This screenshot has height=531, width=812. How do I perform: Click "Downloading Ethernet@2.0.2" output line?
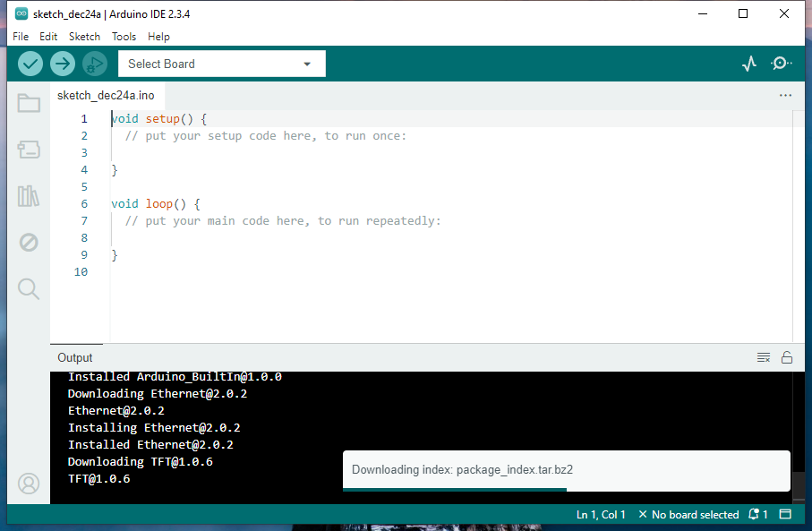point(158,394)
